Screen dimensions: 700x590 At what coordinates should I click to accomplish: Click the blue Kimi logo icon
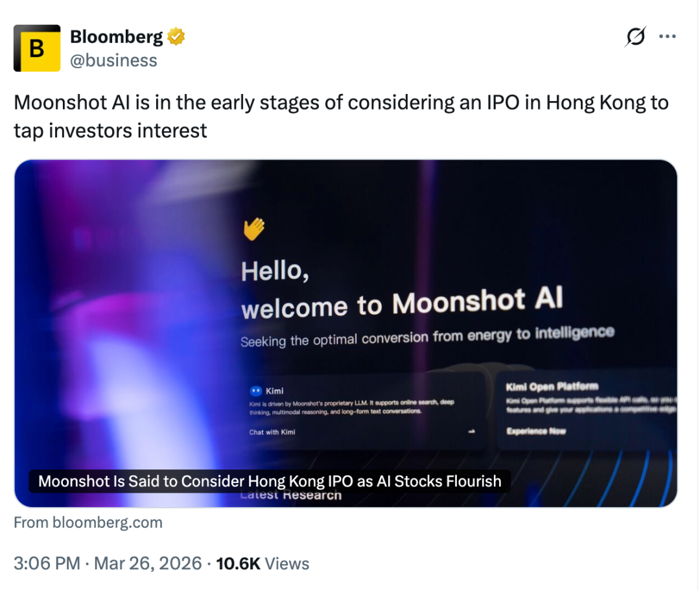coord(255,391)
